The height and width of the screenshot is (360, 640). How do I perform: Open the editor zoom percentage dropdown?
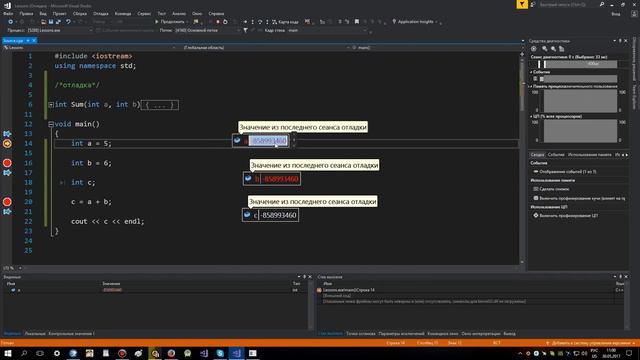tap(12, 268)
